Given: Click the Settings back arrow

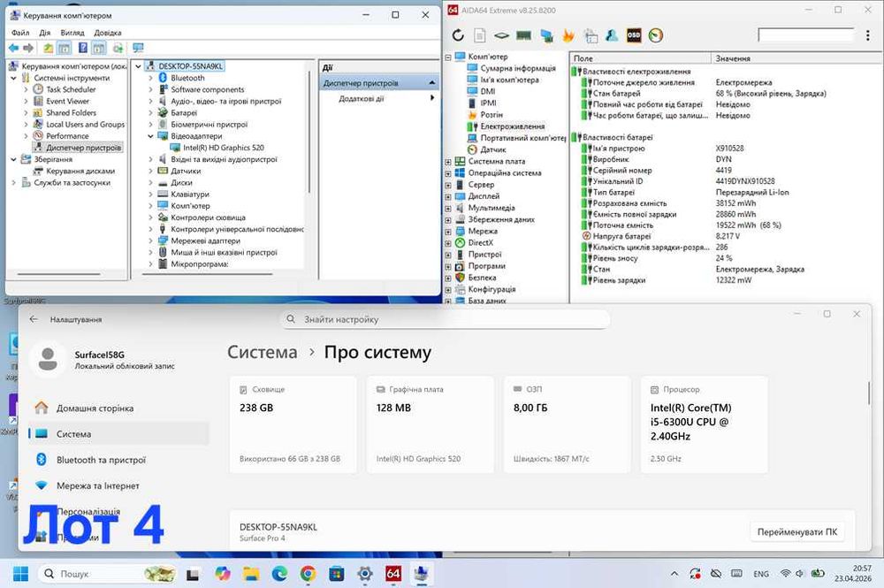Looking at the screenshot, I should (34, 319).
